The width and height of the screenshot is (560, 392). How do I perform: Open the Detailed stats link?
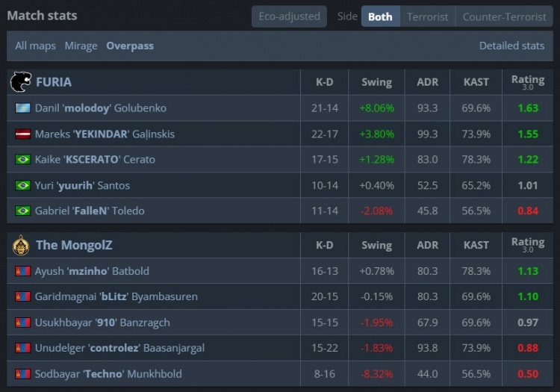[x=511, y=46]
